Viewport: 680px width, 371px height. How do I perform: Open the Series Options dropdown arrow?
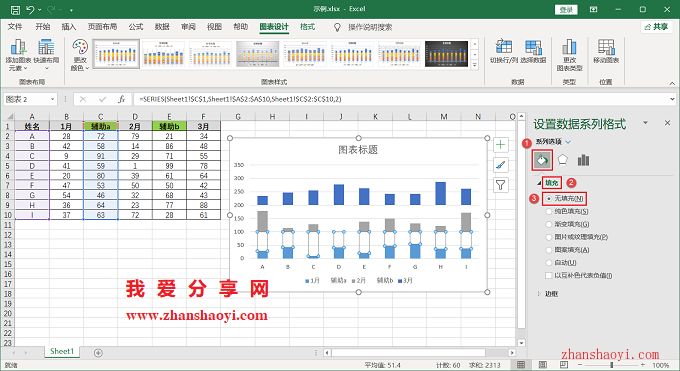click(568, 141)
